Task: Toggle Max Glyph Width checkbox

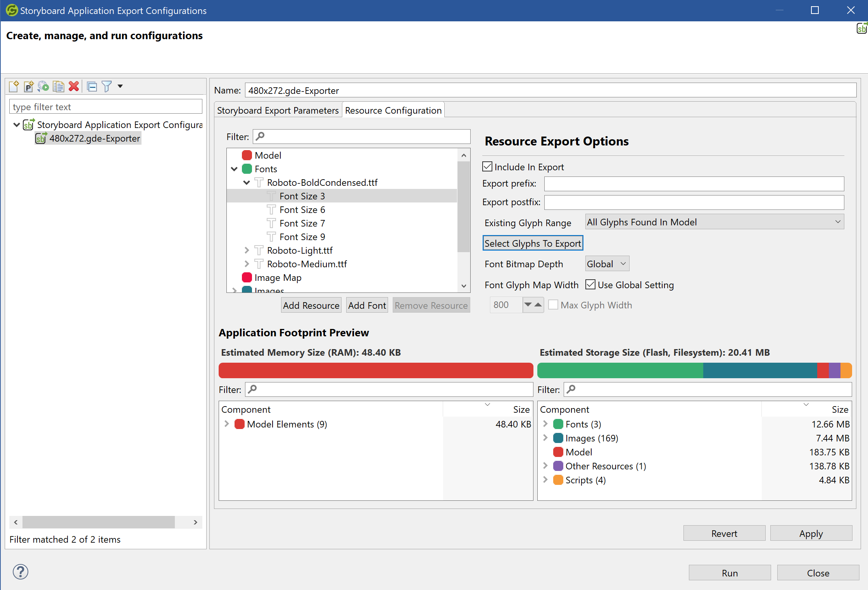Action: coord(553,305)
